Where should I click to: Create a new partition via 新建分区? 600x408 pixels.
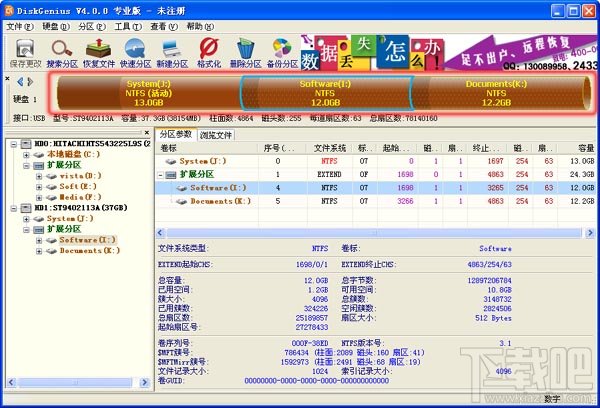pos(172,54)
